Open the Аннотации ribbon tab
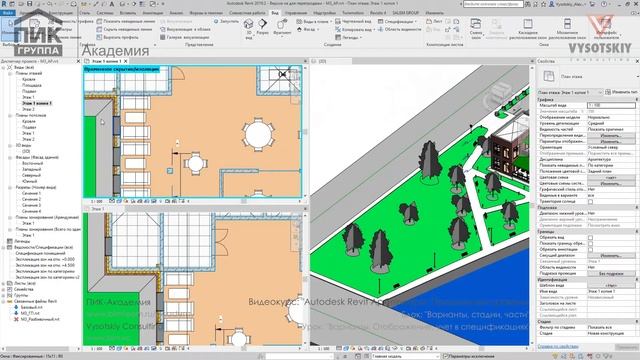Viewport: 640px width, 360px height. coord(152,13)
